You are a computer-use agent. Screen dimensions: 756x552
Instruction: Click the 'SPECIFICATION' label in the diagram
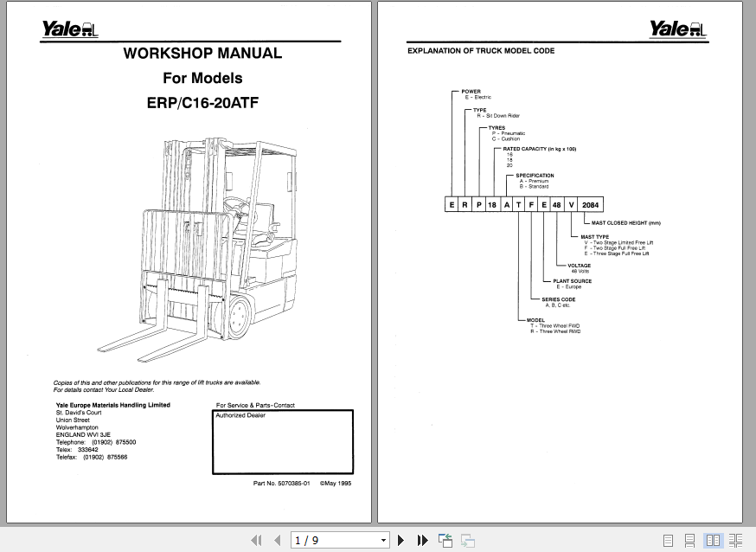point(535,176)
